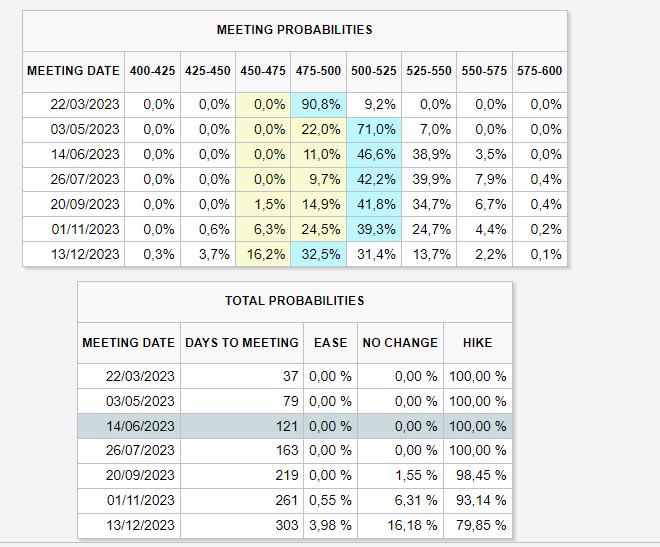Select the NO CHANGE column header
660x547 pixels.
[400, 343]
